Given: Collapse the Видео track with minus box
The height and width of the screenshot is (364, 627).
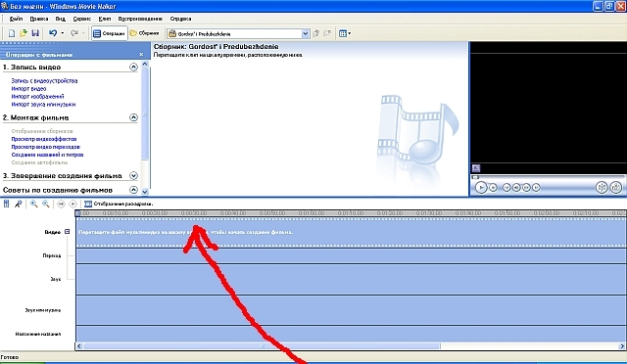Looking at the screenshot, I should pyautogui.click(x=68, y=232).
